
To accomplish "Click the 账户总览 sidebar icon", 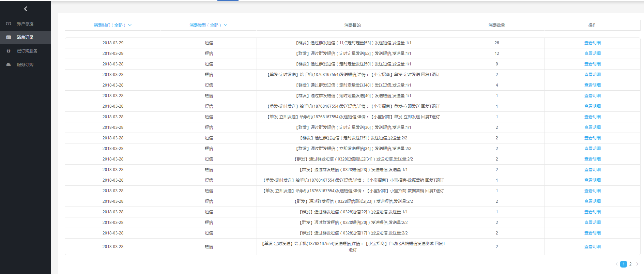I will tap(9, 24).
